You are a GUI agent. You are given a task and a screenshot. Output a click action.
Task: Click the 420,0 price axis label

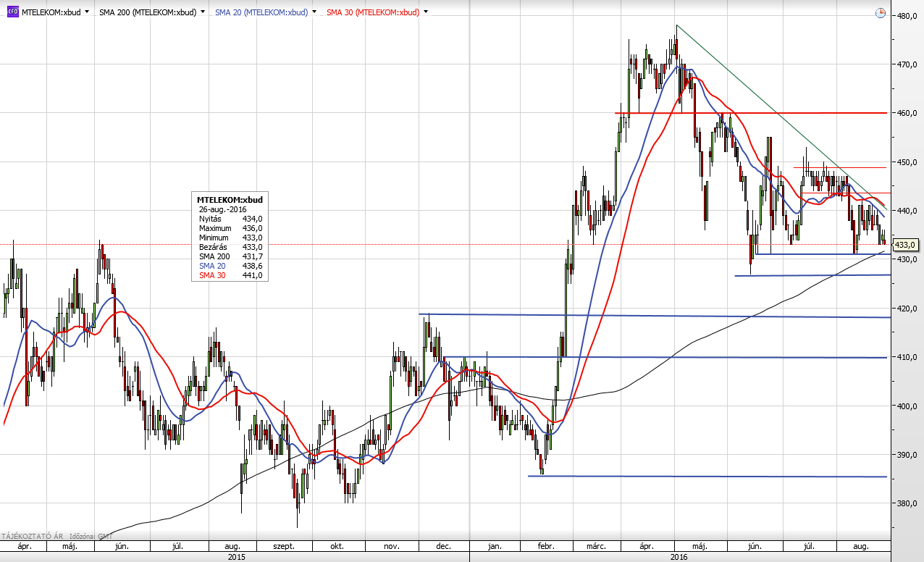907,309
